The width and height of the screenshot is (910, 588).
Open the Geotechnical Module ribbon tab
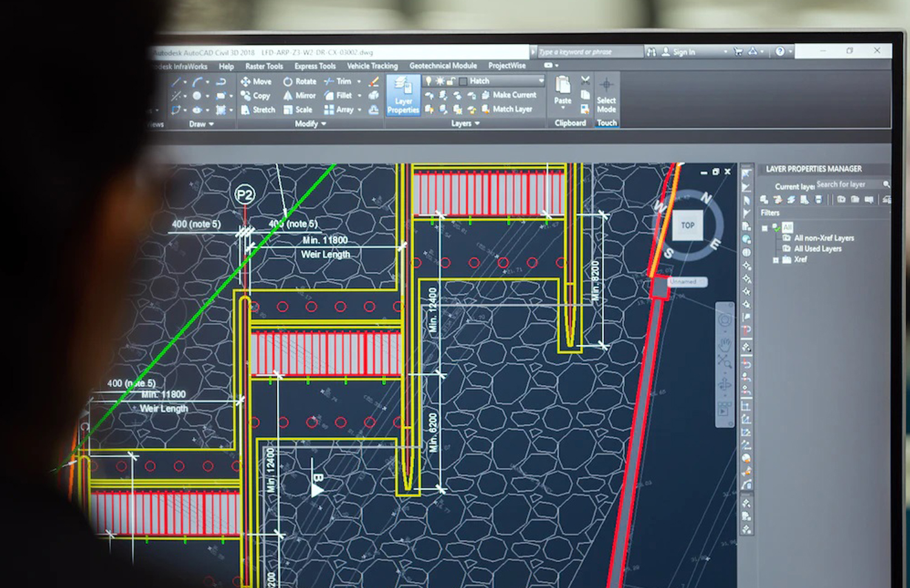coord(443,65)
